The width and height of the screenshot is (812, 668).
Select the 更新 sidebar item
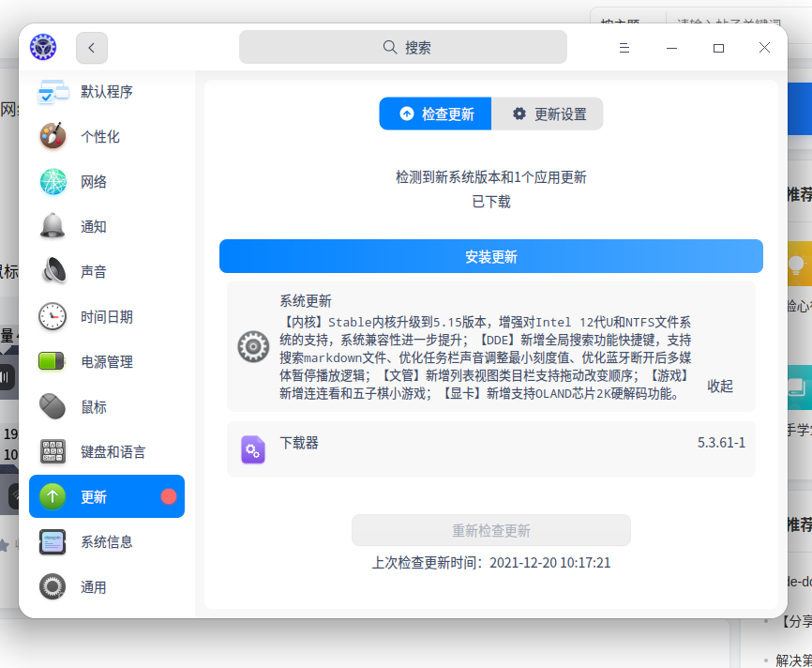pyautogui.click(x=106, y=497)
